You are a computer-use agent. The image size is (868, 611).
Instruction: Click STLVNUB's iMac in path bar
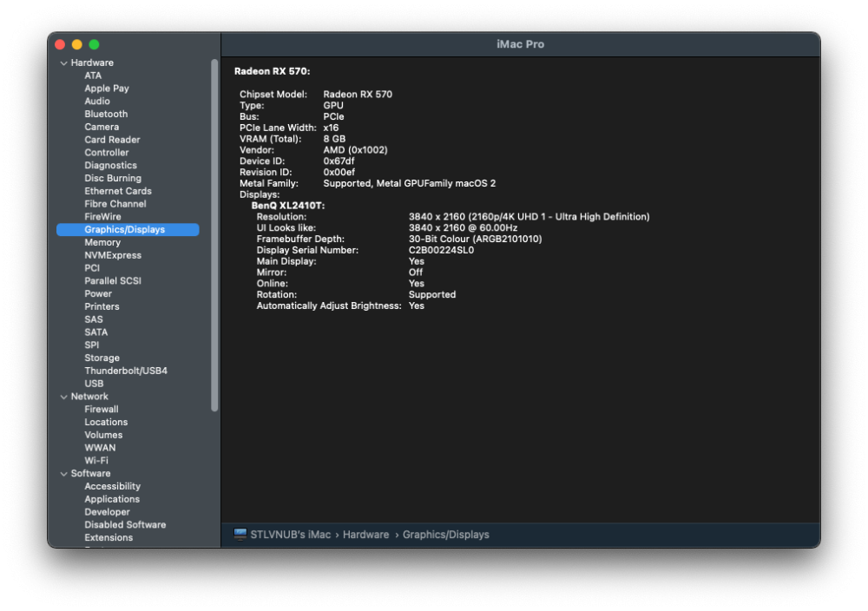pos(290,534)
